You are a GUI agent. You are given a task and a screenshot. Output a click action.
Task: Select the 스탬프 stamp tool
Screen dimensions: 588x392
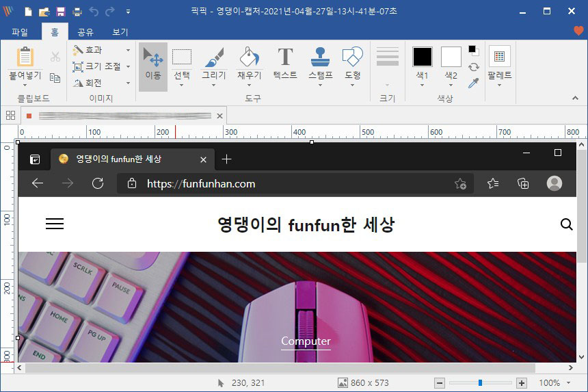point(320,62)
